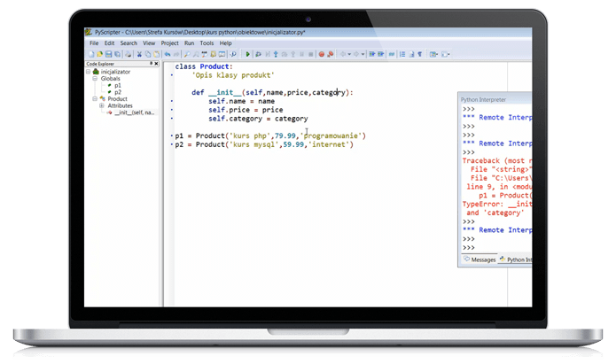
Task: Toggle comment toolbar icon
Action: (x=392, y=54)
